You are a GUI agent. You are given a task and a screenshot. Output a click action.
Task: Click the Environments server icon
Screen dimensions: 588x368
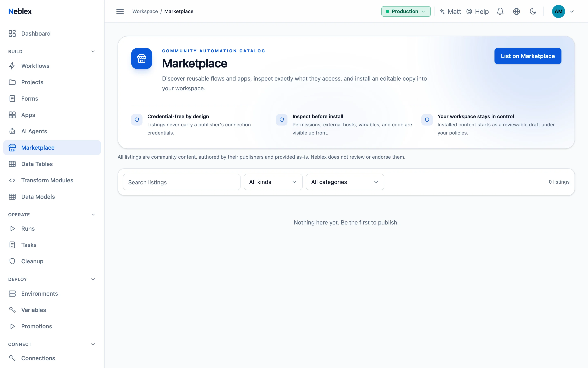click(x=12, y=294)
